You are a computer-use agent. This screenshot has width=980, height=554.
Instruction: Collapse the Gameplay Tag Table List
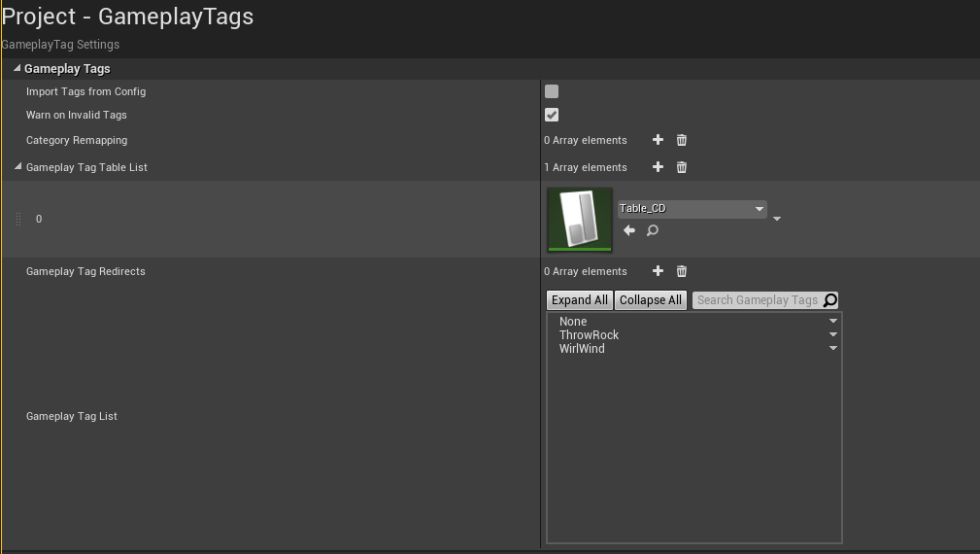pos(18,167)
